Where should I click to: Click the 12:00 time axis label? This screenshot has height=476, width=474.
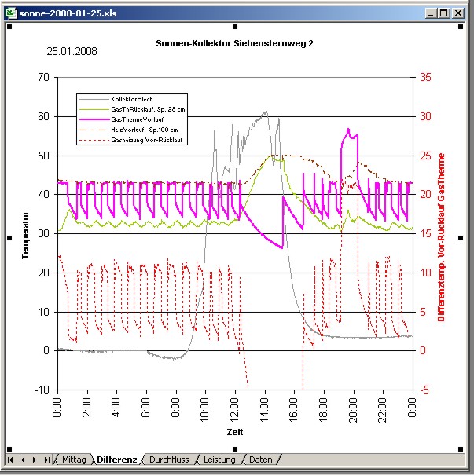pyautogui.click(x=234, y=410)
